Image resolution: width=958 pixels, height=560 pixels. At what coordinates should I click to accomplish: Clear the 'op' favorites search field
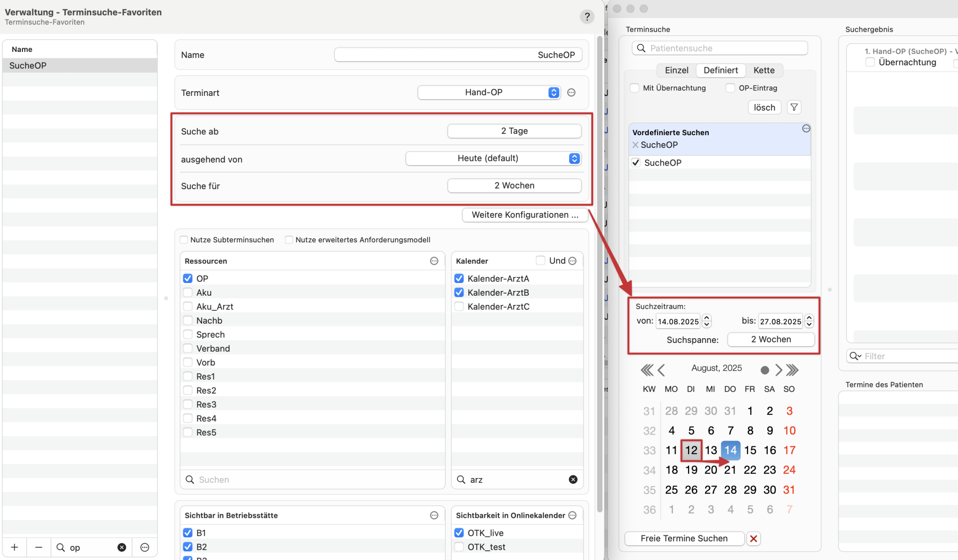point(122,547)
